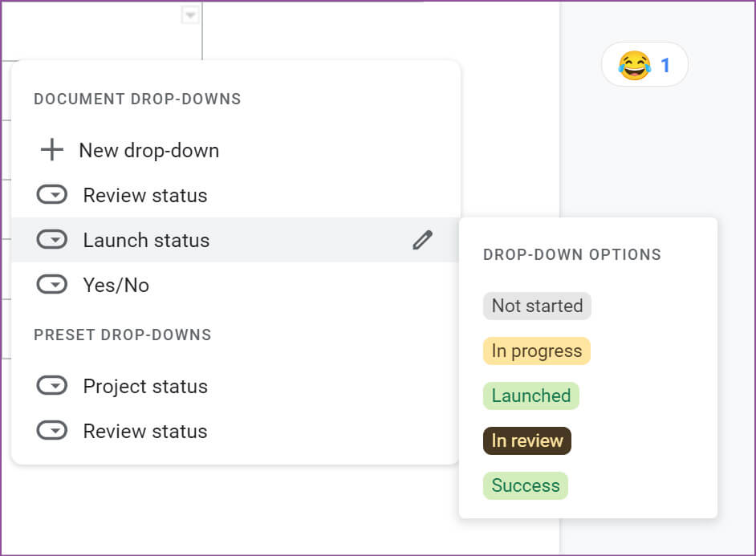Select the In review option chip
756x556 pixels.
[527, 440]
